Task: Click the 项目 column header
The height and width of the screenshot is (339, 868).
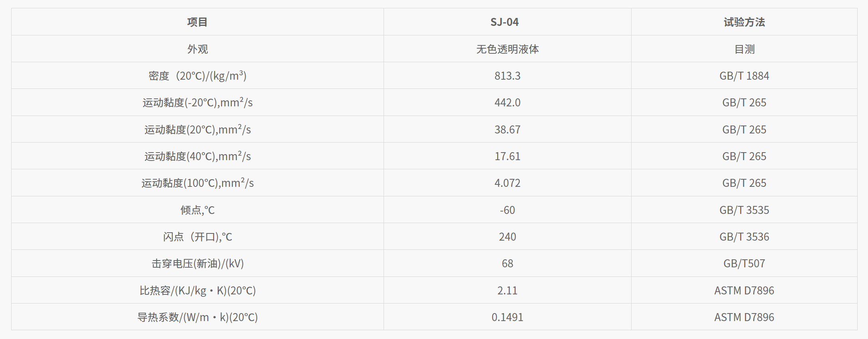Action: coord(197,22)
